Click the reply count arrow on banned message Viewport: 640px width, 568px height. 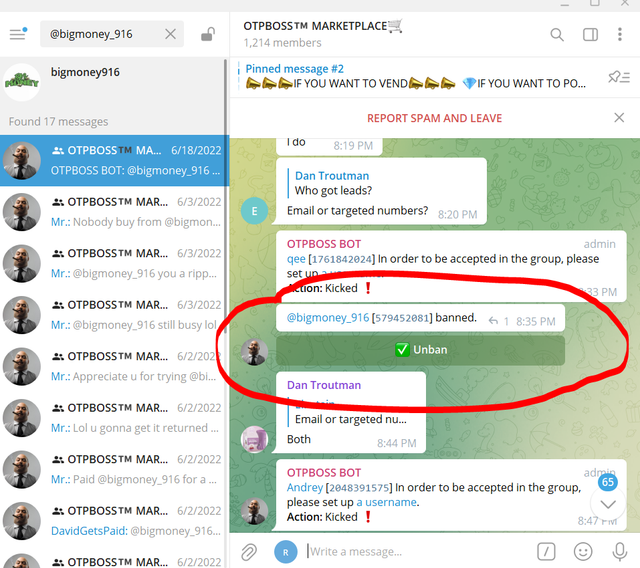point(498,321)
